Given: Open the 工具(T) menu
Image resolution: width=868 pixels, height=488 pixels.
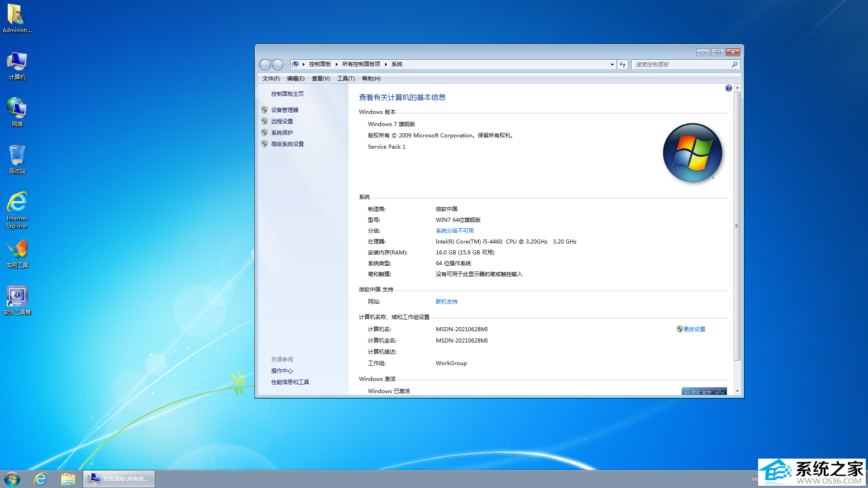Looking at the screenshot, I should coord(346,79).
